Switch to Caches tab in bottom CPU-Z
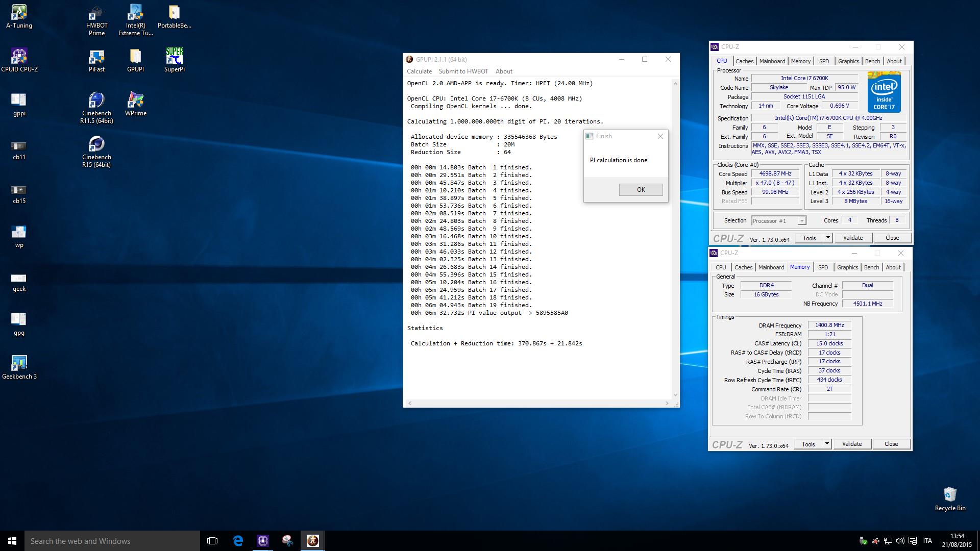The width and height of the screenshot is (980, 551). tap(743, 267)
